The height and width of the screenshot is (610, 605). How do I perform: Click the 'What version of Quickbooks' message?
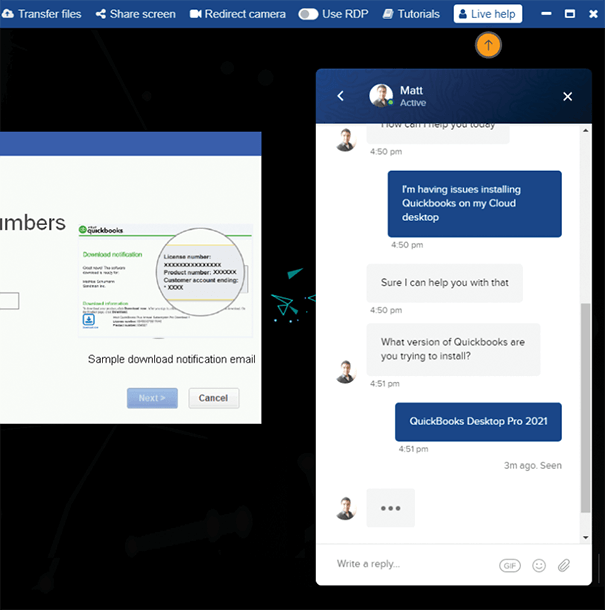[453, 349]
